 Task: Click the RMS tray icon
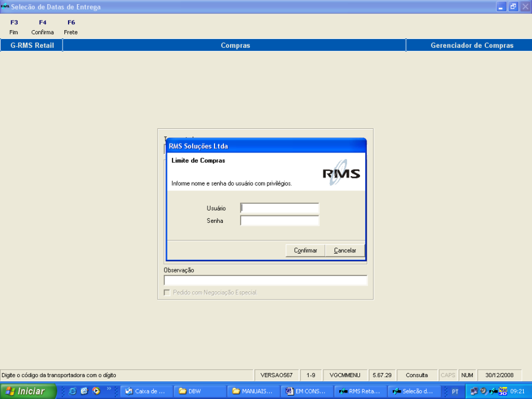tap(493, 391)
